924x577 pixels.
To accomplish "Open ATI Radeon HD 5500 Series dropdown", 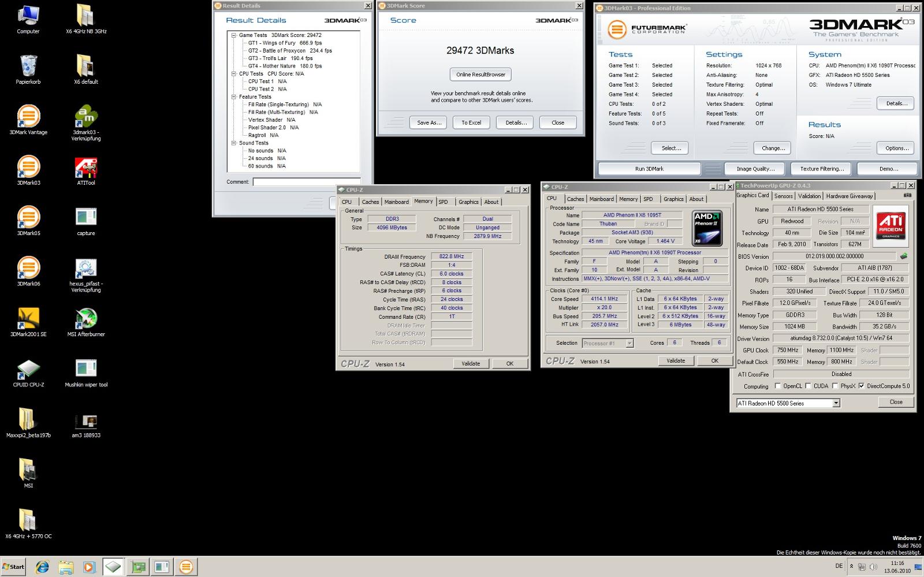I will [836, 403].
